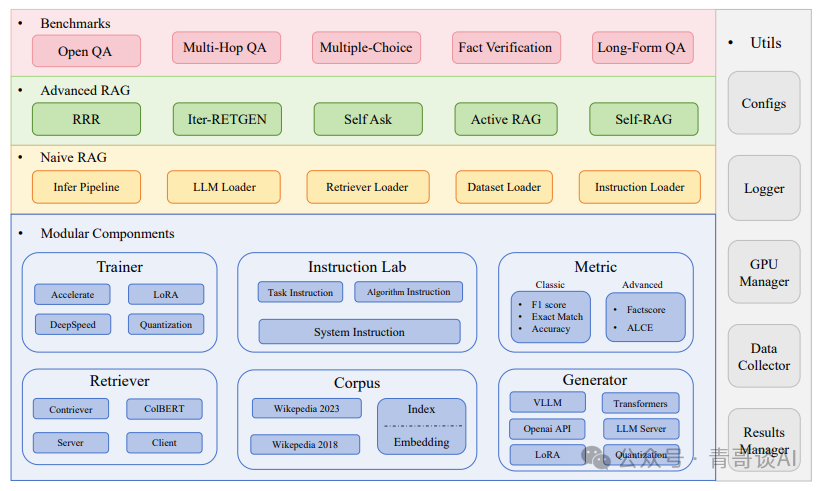This screenshot has width=822, height=491.
Task: Select the Openai API generator box
Action: 547,429
